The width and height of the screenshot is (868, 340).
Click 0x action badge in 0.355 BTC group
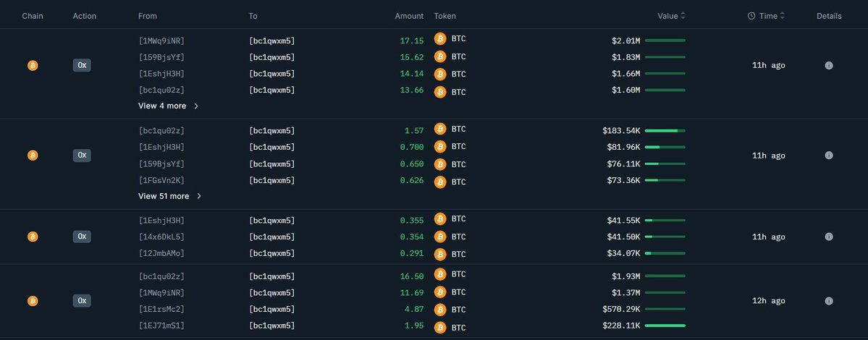(x=82, y=237)
